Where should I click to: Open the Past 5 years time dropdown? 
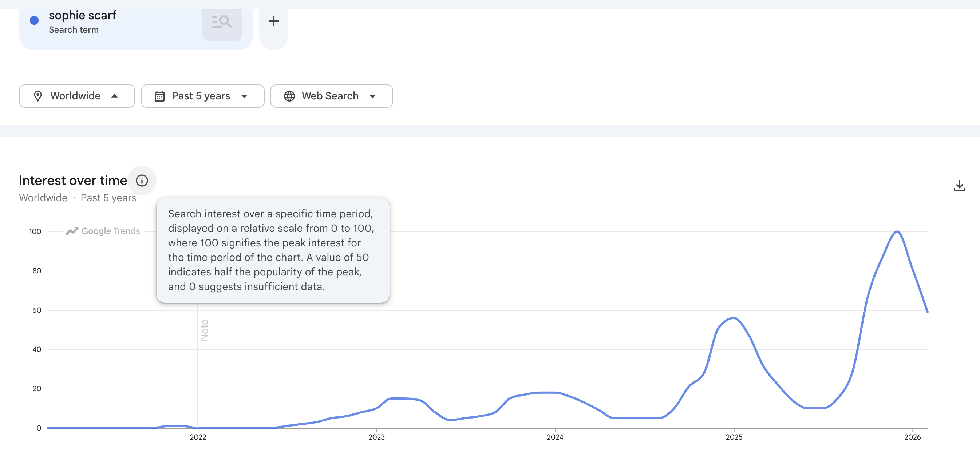pos(244,96)
